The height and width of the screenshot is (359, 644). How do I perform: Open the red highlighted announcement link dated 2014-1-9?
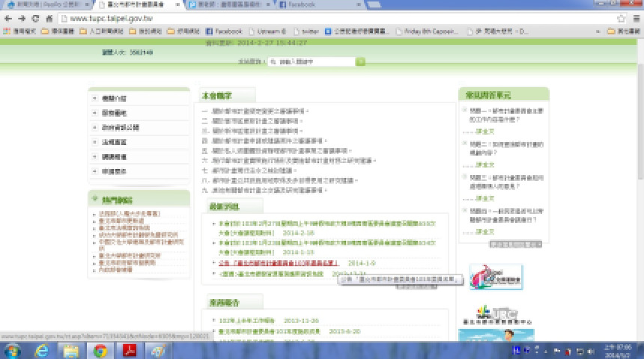pyautogui.click(x=279, y=263)
